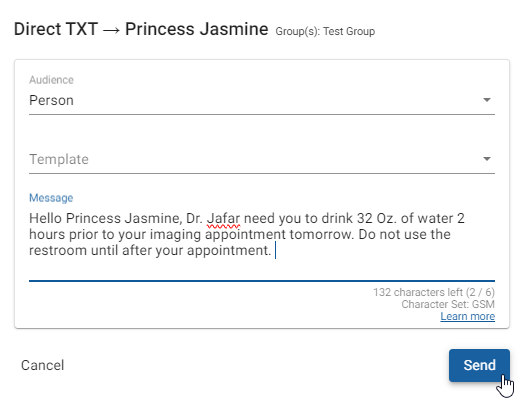530x398 pixels.
Task: Cancel the direct TXT dialog
Action: [43, 365]
